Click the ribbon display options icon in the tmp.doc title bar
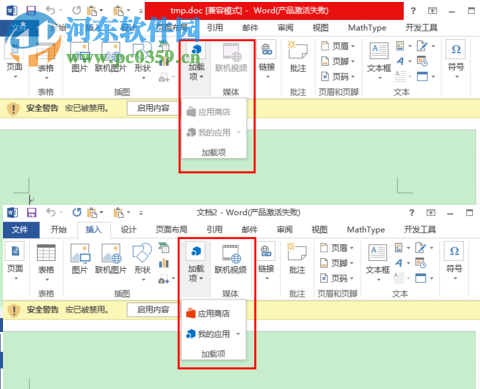Viewport: 480px width, 389px height. pos(432,11)
